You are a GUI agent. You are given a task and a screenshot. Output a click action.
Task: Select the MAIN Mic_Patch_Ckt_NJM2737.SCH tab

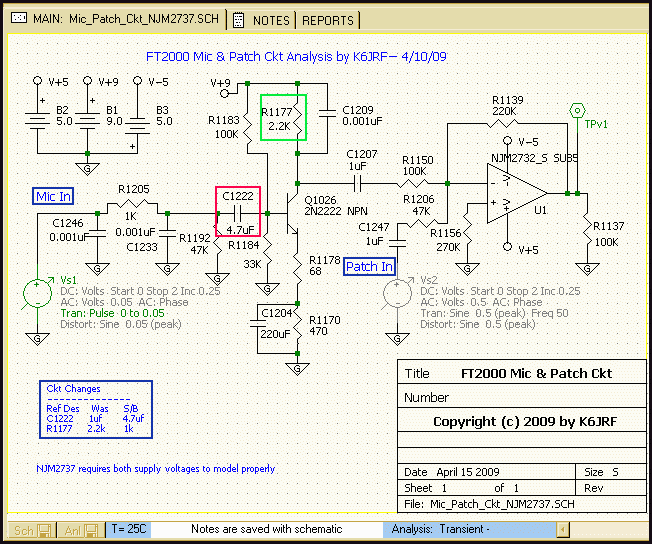pos(116,19)
